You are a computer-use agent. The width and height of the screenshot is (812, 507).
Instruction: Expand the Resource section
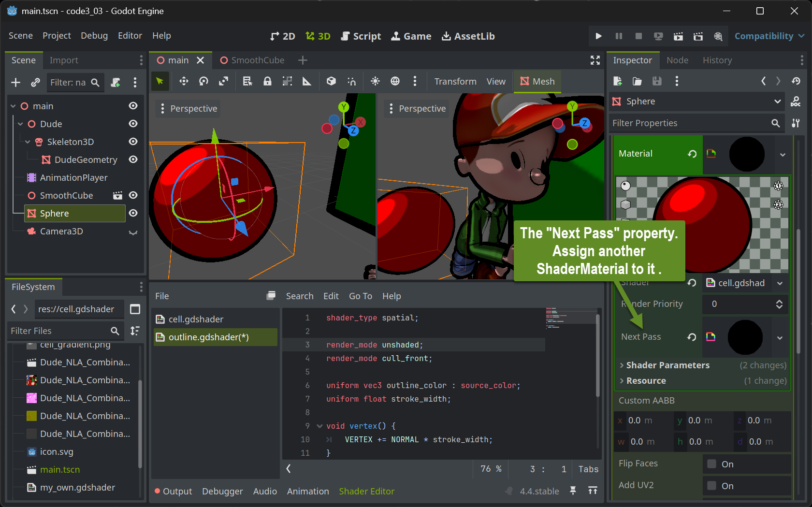[x=646, y=381]
